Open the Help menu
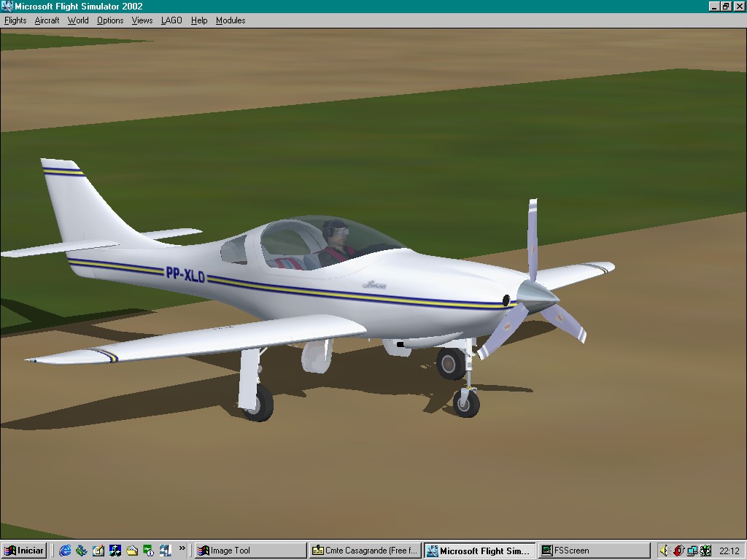The height and width of the screenshot is (560, 747). (199, 20)
